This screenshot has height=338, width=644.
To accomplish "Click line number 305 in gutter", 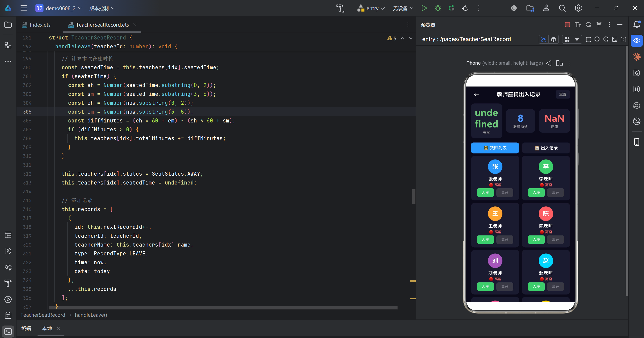I will click(x=27, y=112).
